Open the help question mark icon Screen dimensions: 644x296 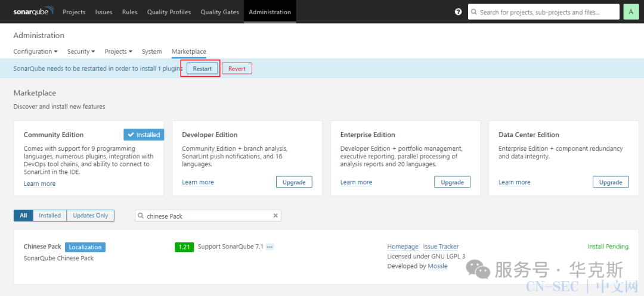(459, 12)
